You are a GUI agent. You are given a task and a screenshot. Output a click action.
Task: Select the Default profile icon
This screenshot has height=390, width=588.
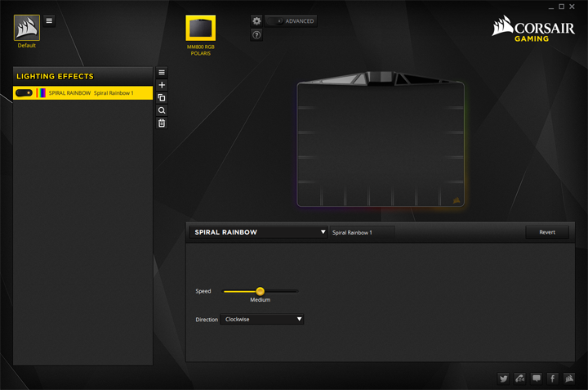[x=27, y=28]
